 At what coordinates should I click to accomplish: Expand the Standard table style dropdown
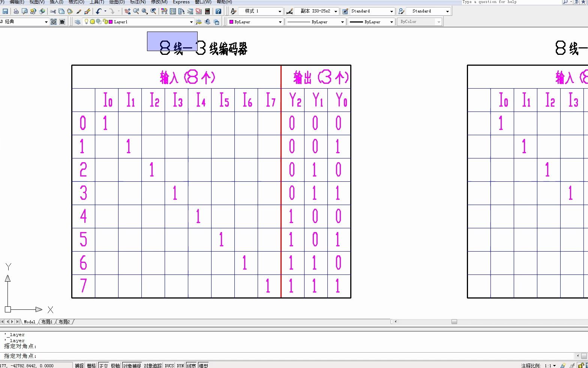(x=391, y=11)
